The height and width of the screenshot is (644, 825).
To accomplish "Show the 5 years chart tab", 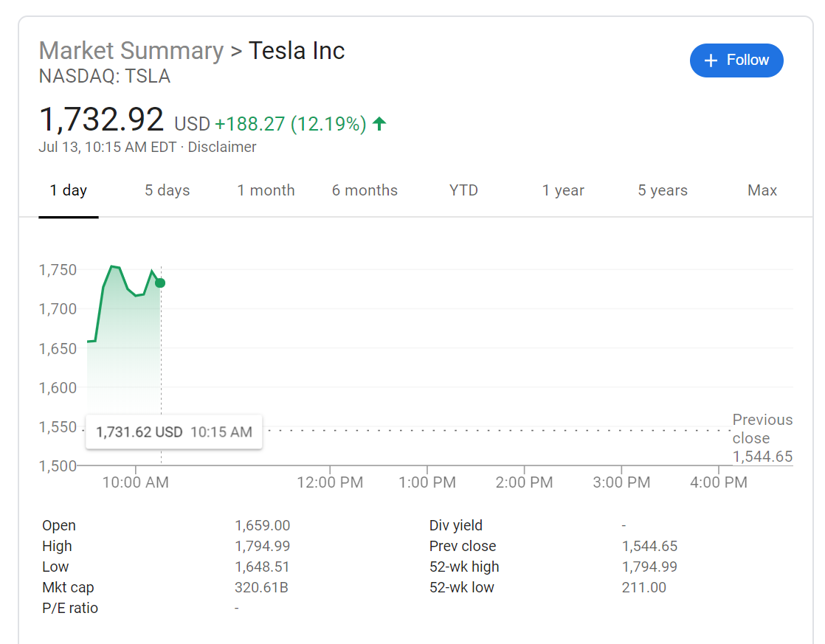I will pyautogui.click(x=663, y=190).
